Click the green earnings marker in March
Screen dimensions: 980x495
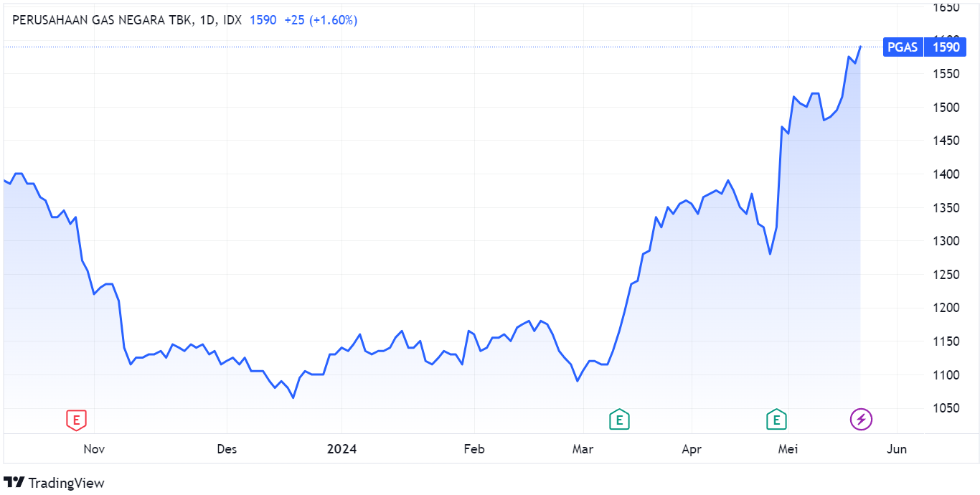click(619, 420)
